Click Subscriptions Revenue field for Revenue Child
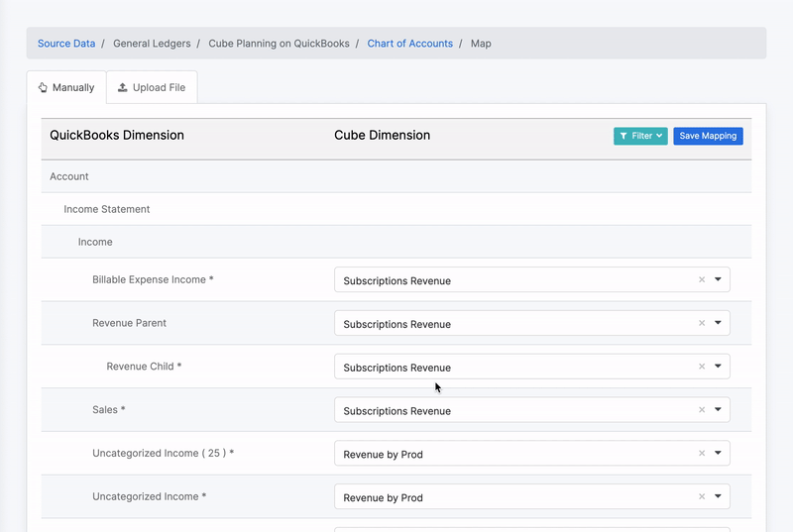Screen dimensions: 793x532 pos(532,367)
